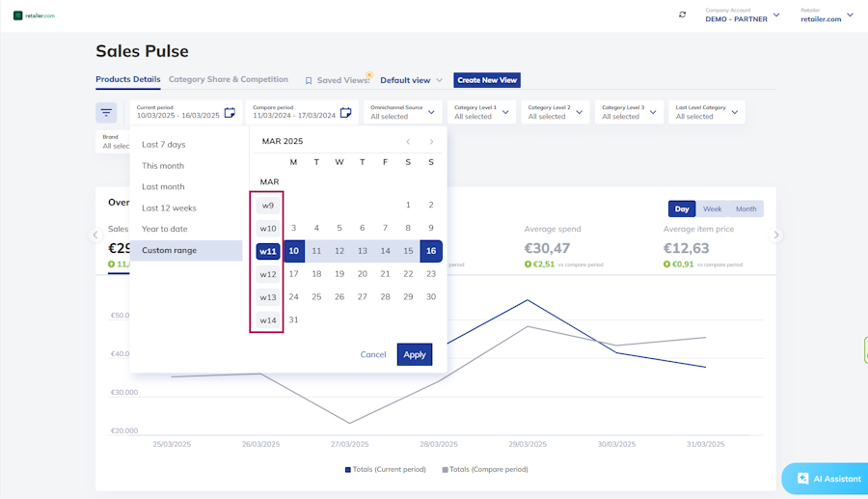Click the bookmark icon beside Saved Views
The image size is (868, 499).
click(309, 81)
